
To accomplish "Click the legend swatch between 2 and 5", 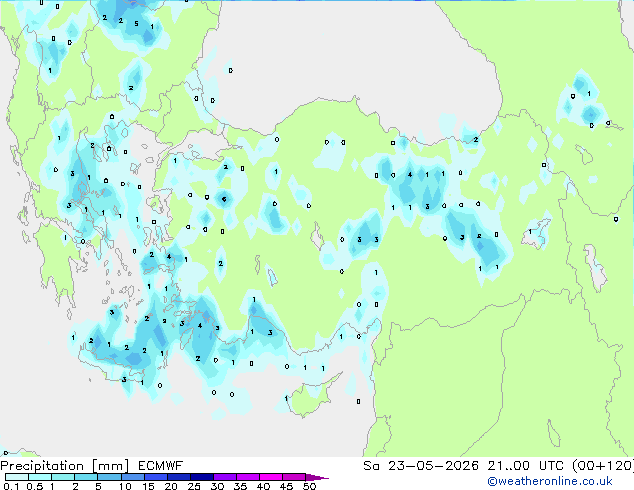I will click(86, 477).
